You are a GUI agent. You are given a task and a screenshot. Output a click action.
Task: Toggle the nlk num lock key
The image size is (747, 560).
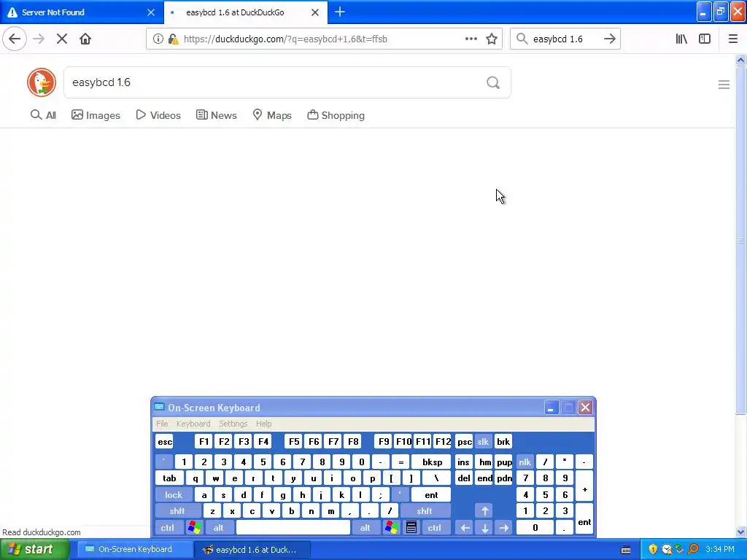click(x=525, y=462)
